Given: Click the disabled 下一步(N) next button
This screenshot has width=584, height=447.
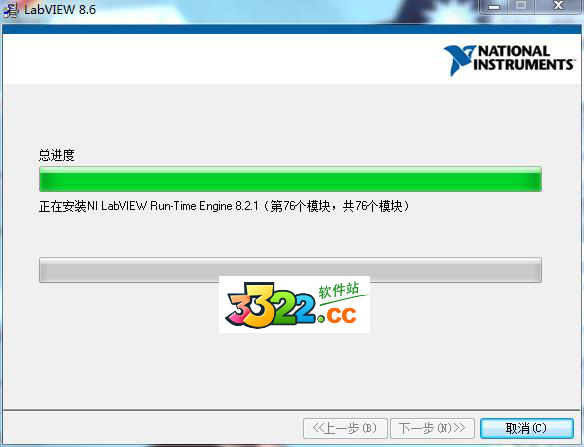Looking at the screenshot, I should click(432, 428).
